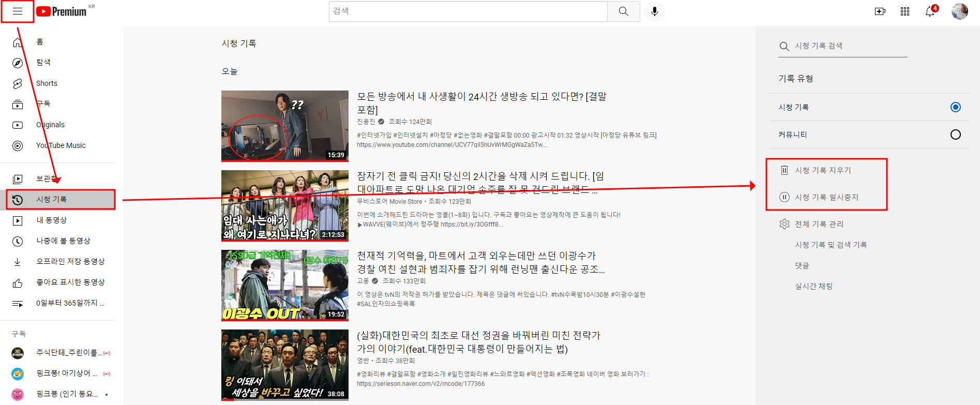
Task: Open the 영반 channel link
Action: pos(363,361)
